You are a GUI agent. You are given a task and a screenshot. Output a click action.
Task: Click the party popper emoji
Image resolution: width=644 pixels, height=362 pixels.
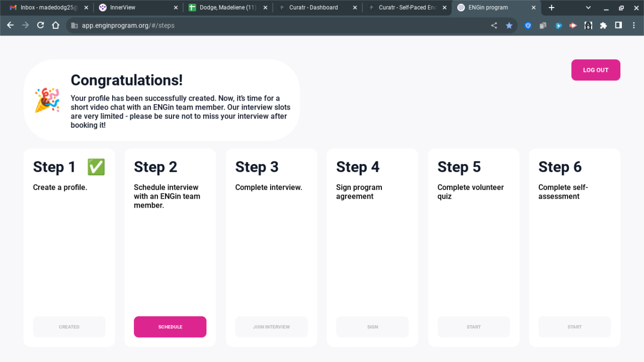click(47, 100)
